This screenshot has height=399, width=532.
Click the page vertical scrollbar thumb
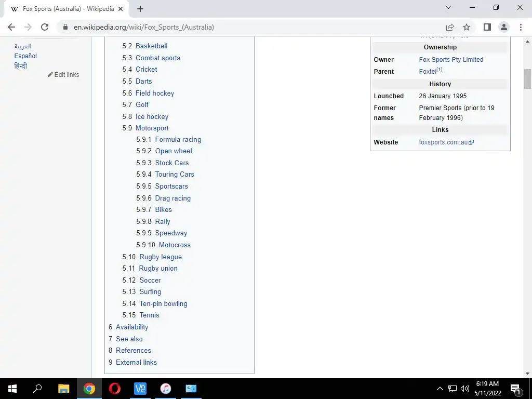click(527, 79)
